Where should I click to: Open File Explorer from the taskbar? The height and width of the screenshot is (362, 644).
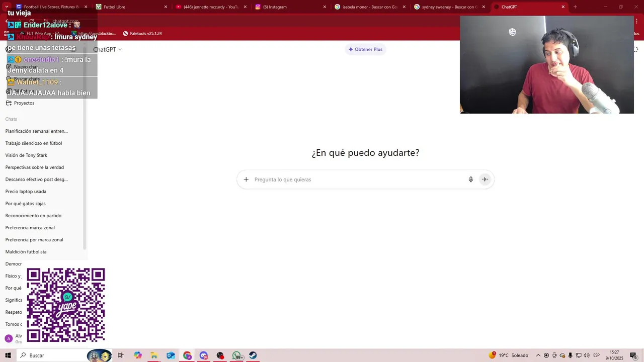click(154, 355)
